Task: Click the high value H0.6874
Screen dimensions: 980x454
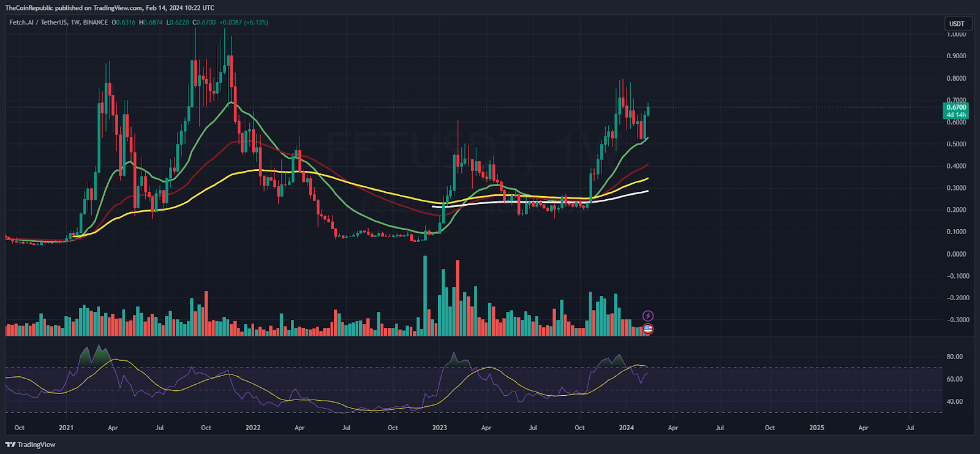Action: point(151,23)
